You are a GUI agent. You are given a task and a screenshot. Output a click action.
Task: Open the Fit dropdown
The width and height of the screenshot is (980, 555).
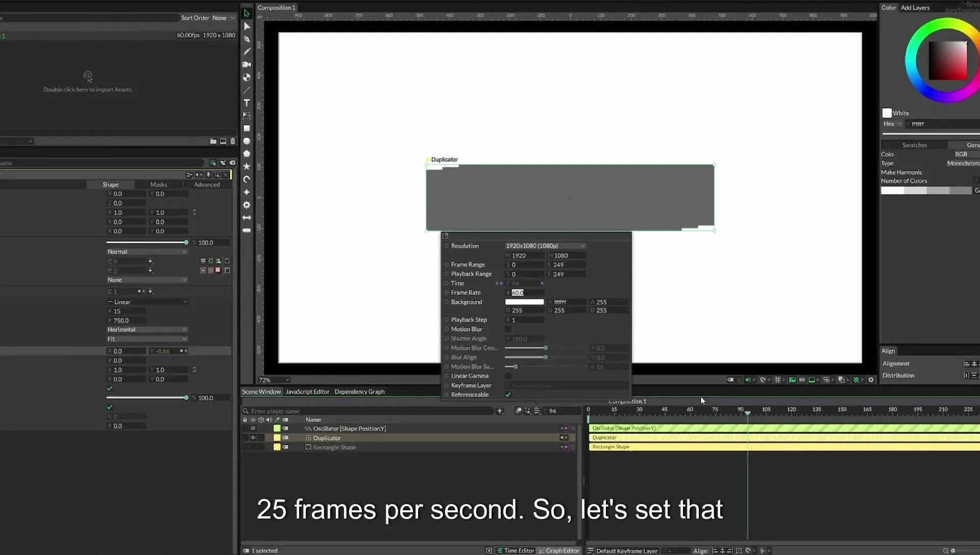pyautogui.click(x=147, y=339)
